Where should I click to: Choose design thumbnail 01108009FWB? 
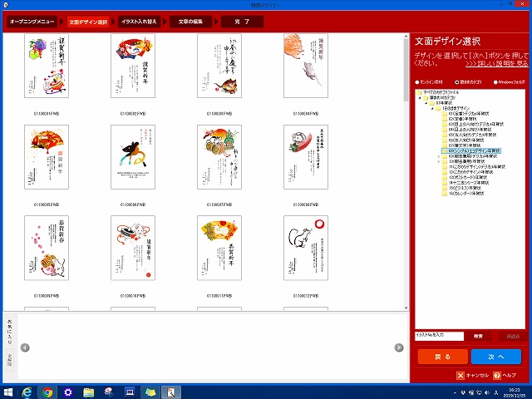[47, 248]
